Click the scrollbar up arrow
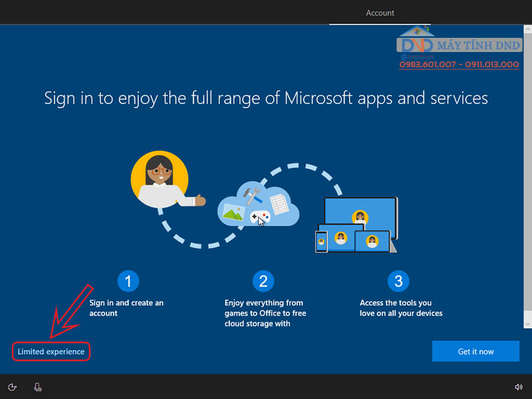This screenshot has height=399, width=532. point(528,30)
